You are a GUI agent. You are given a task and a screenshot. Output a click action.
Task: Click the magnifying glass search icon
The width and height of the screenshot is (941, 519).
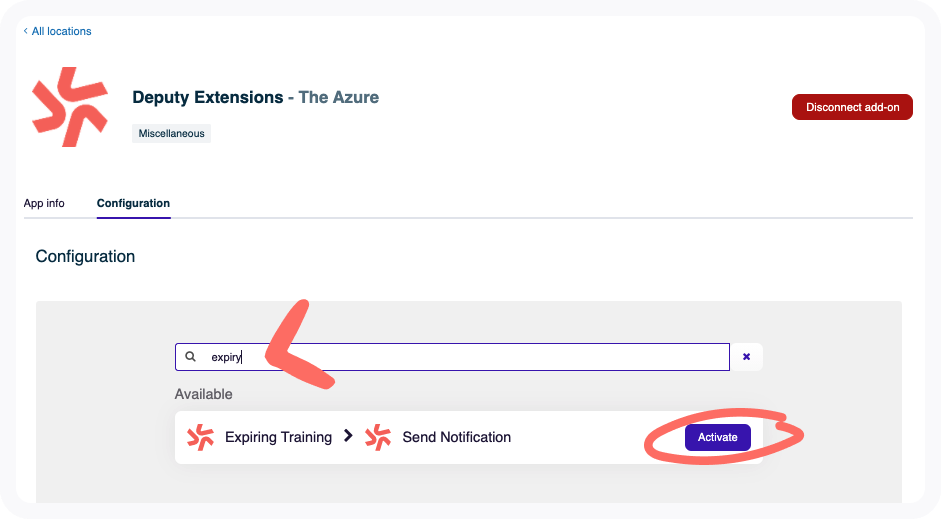click(x=190, y=356)
